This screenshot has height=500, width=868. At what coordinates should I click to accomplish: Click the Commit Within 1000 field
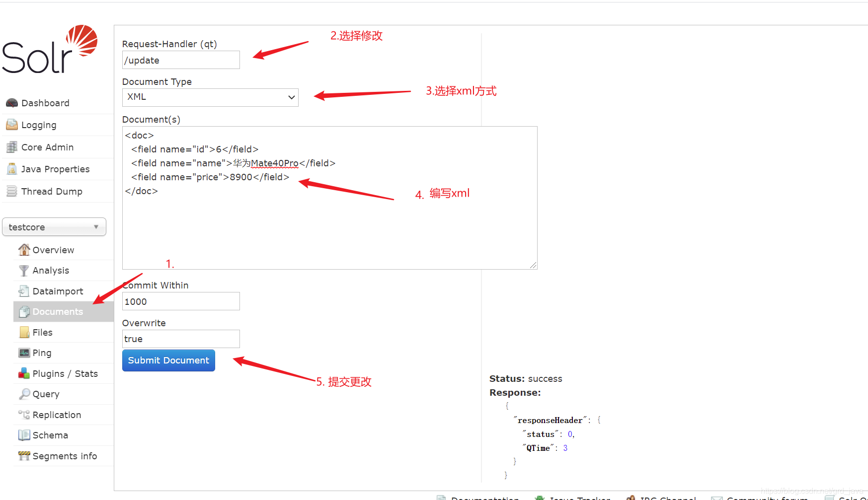[181, 301]
